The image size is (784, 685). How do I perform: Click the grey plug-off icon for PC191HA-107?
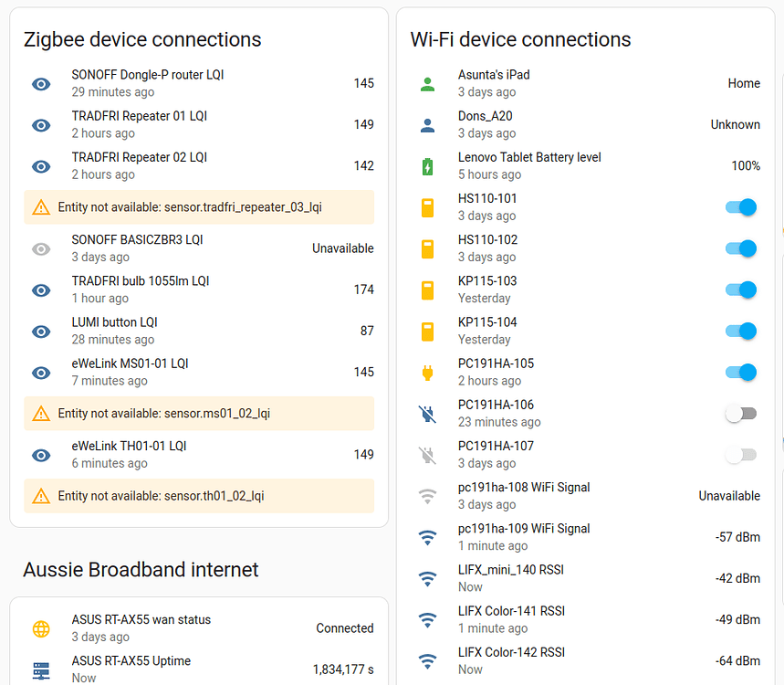click(427, 456)
